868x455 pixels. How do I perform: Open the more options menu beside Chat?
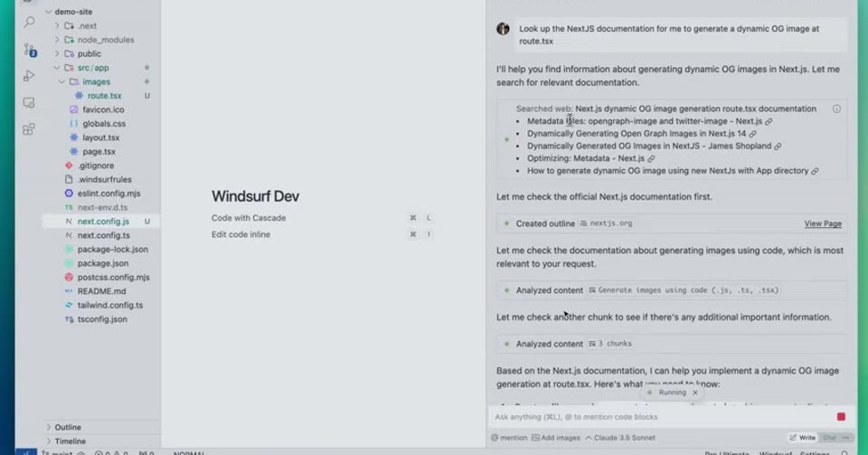pos(846,438)
